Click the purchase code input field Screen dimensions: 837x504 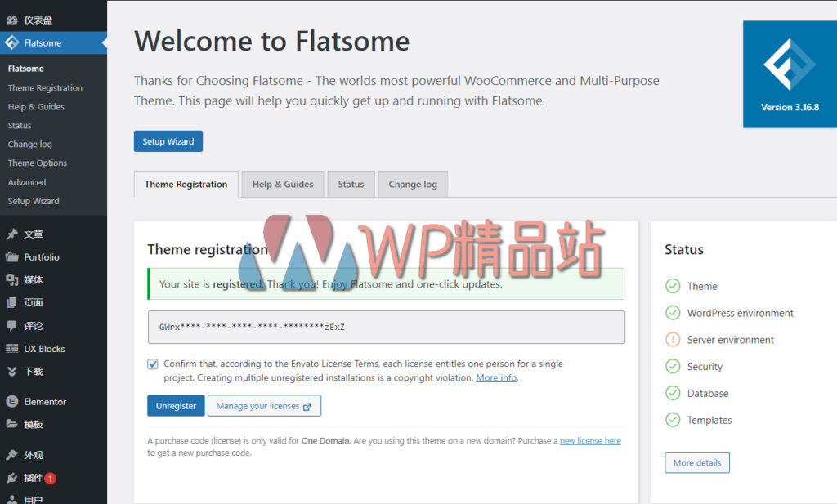click(385, 327)
